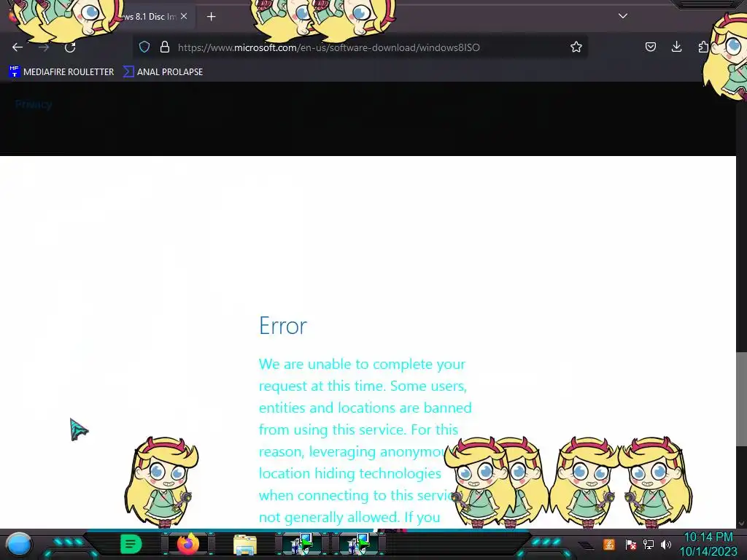Click the text 'We are unable to complete your'
This screenshot has height=560, width=747.
(362, 365)
